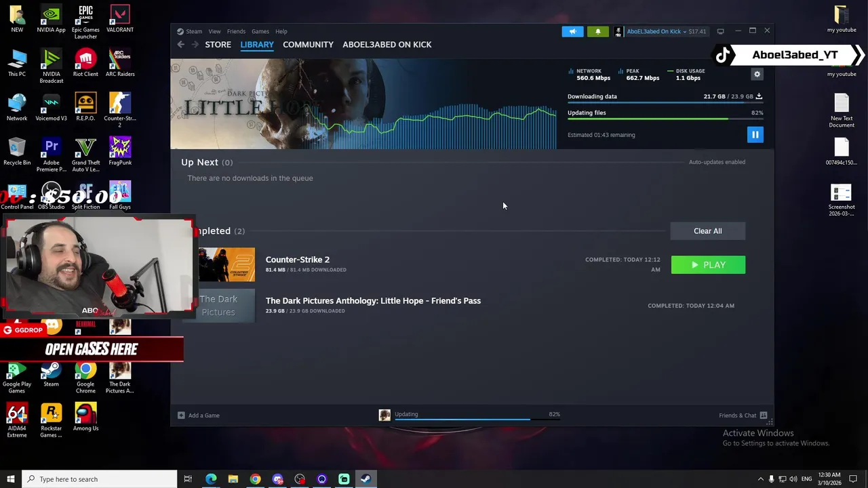This screenshot has height=488, width=868.
Task: Open the Epic Games Launcher desktop icon
Action: pos(85,22)
